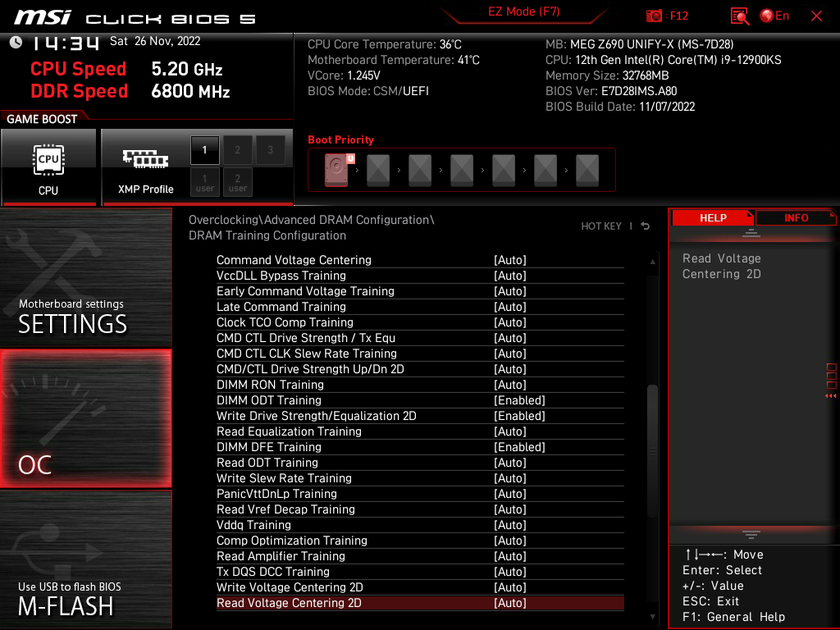Viewport: 840px width, 630px height.
Task: Change Read Voltage Centering 2D value
Action: (510, 603)
